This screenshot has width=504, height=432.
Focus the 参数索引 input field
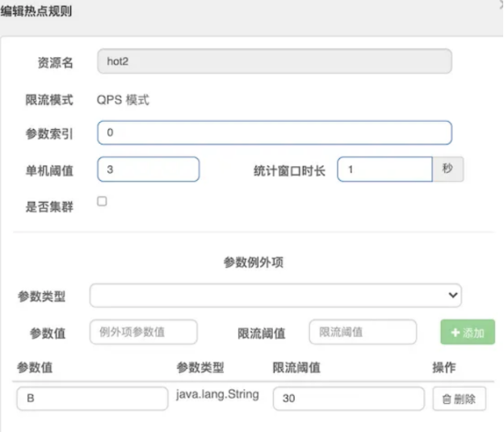coord(275,132)
